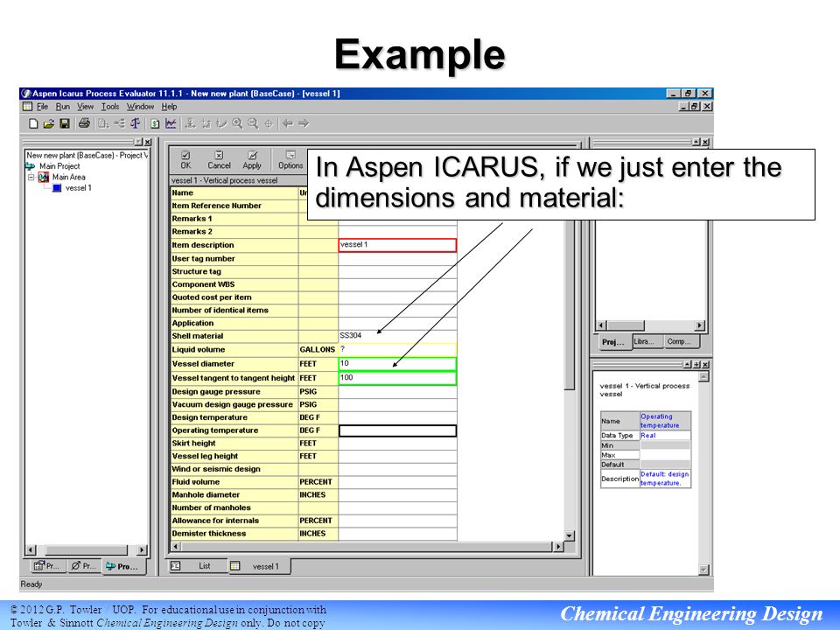Click the 'GALLONS' units cell
840x630 pixels.
pos(317,350)
